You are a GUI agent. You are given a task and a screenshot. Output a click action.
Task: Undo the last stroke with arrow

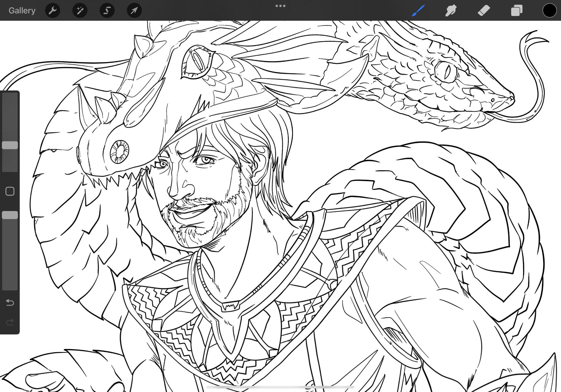tap(10, 302)
